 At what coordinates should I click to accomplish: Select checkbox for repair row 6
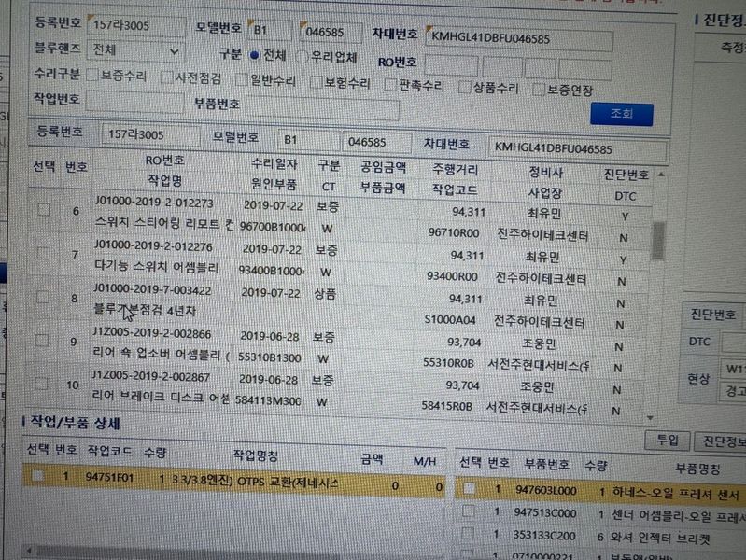click(44, 209)
